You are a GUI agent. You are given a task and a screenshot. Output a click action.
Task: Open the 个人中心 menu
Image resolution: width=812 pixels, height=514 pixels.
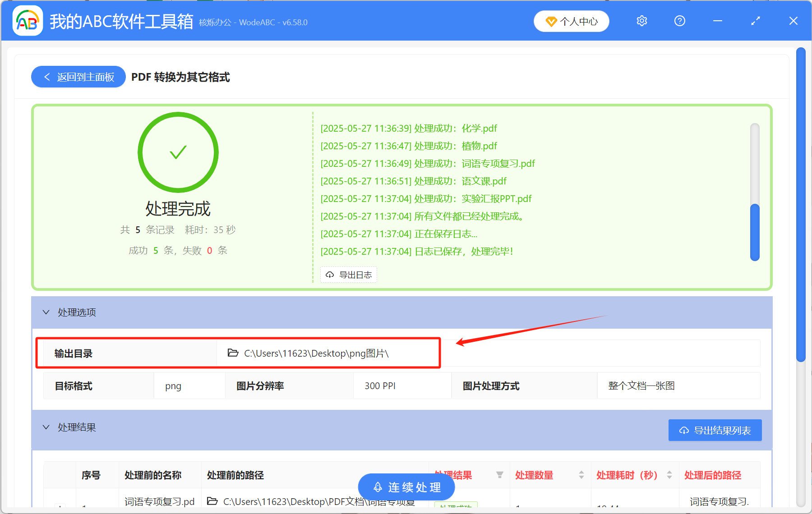[x=571, y=21]
